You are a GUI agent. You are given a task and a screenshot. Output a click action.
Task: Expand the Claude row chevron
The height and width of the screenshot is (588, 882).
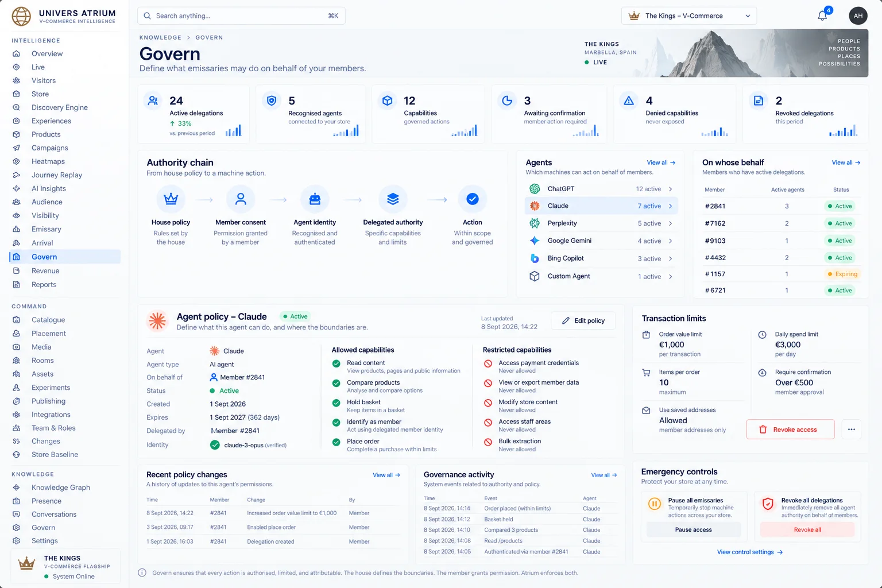[x=670, y=206]
